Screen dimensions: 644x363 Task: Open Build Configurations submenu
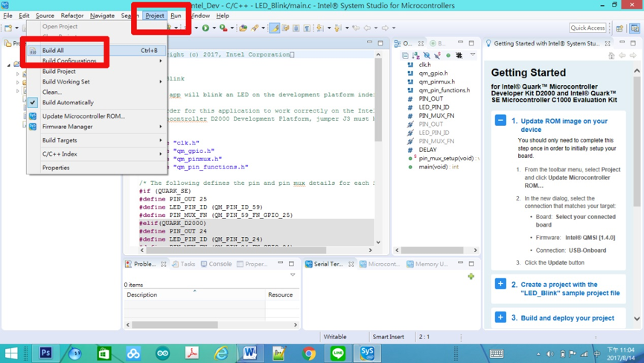98,61
